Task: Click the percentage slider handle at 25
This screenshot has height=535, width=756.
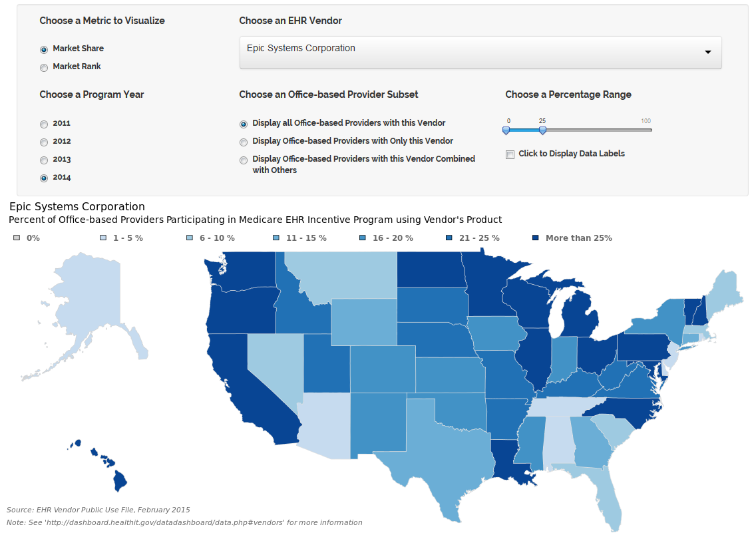Action: [x=542, y=130]
